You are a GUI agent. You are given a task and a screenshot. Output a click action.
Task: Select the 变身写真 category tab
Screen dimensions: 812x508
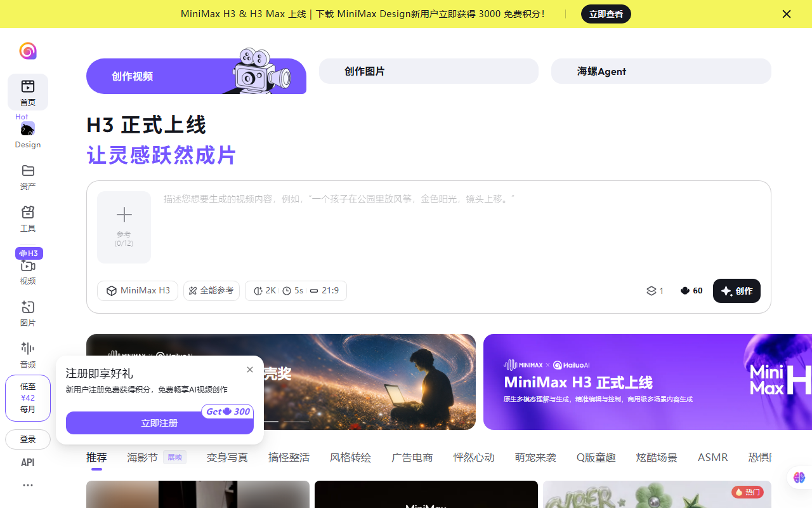click(227, 457)
